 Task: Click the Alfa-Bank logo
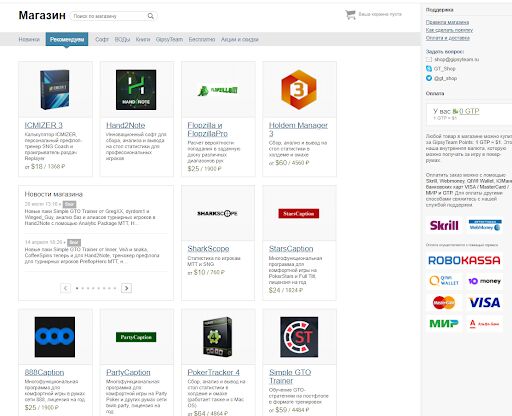[x=484, y=324]
